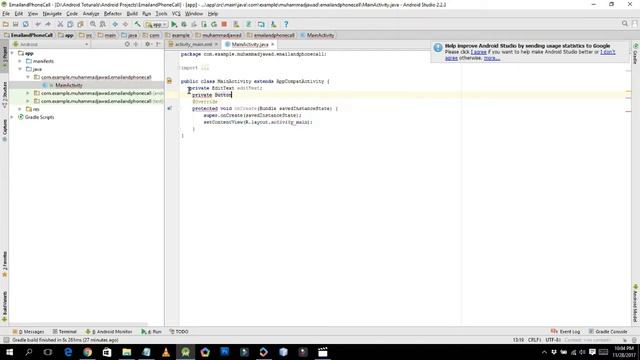Click the Windows Start button
Image resolution: width=640 pixels, height=360 pixels.
[x=9, y=352]
